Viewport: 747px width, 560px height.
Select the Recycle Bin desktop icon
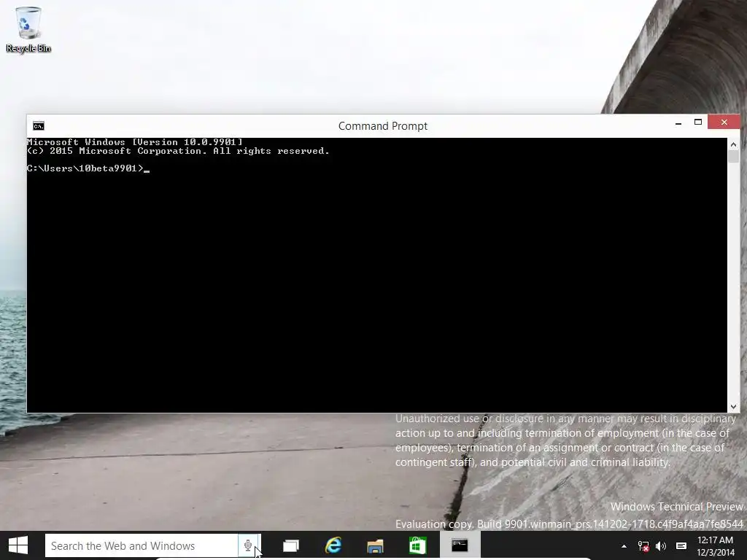(x=28, y=29)
